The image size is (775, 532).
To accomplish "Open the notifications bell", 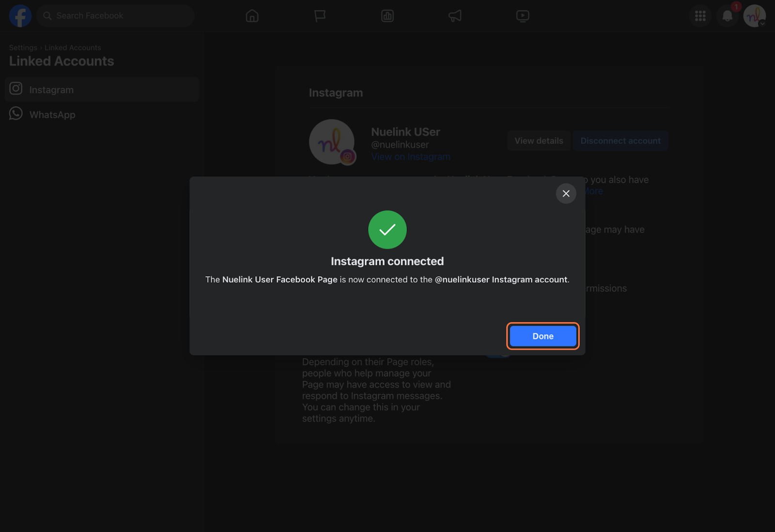I will tap(728, 16).
